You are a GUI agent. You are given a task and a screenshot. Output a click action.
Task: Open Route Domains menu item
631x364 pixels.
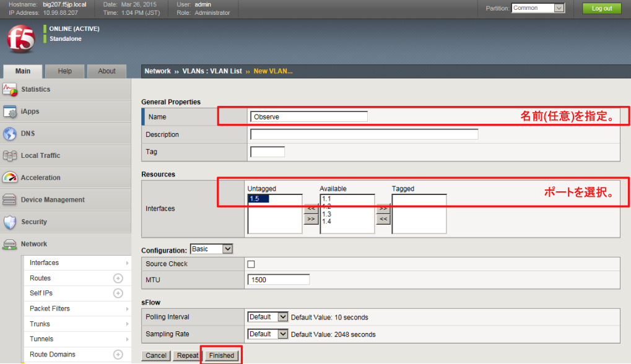point(52,354)
